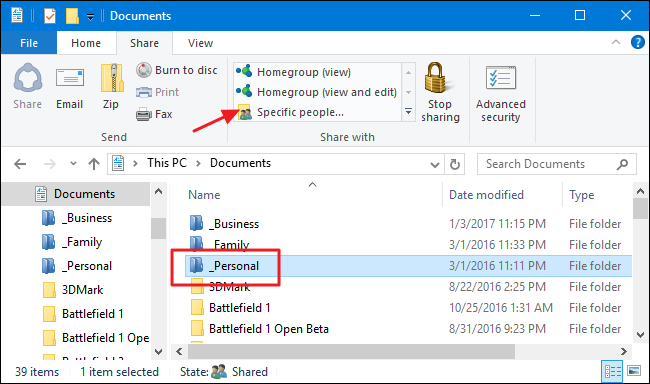Switch to the Home ribbon tab
Viewport: 650px width, 384px height.
pos(86,43)
